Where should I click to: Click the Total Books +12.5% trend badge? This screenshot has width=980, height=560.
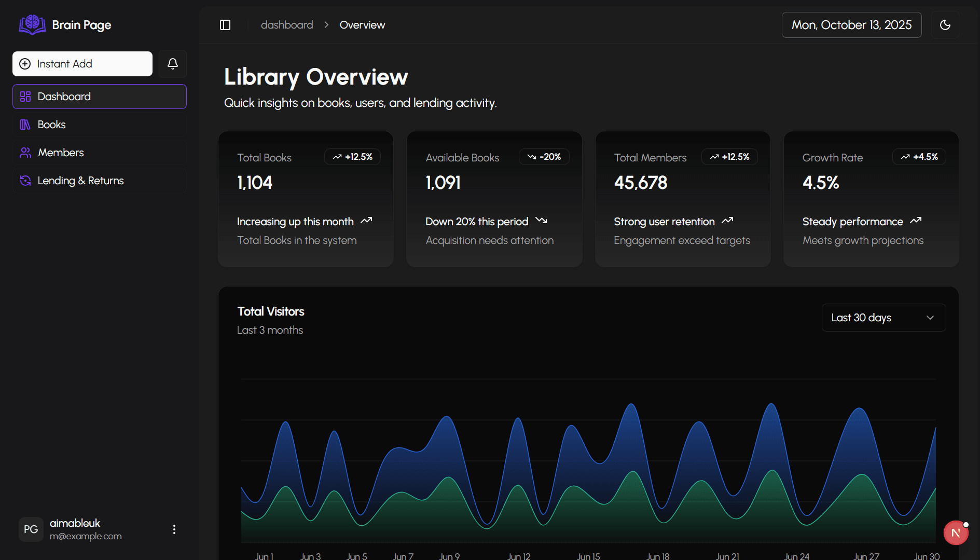point(353,157)
